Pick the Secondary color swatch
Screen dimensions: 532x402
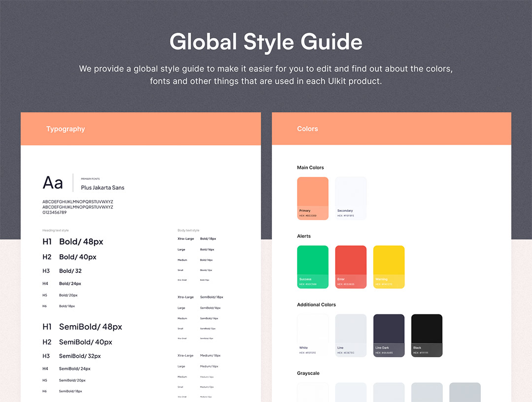351,198
